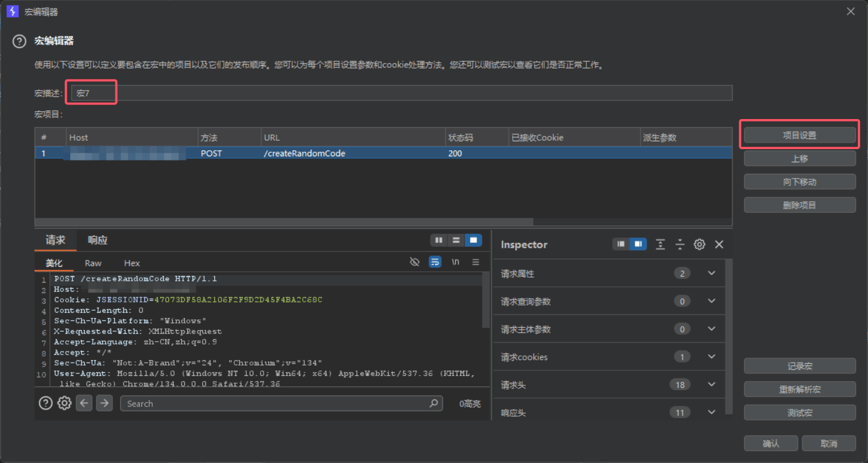Switch to the 请求 tab
The image size is (868, 463).
55,240
